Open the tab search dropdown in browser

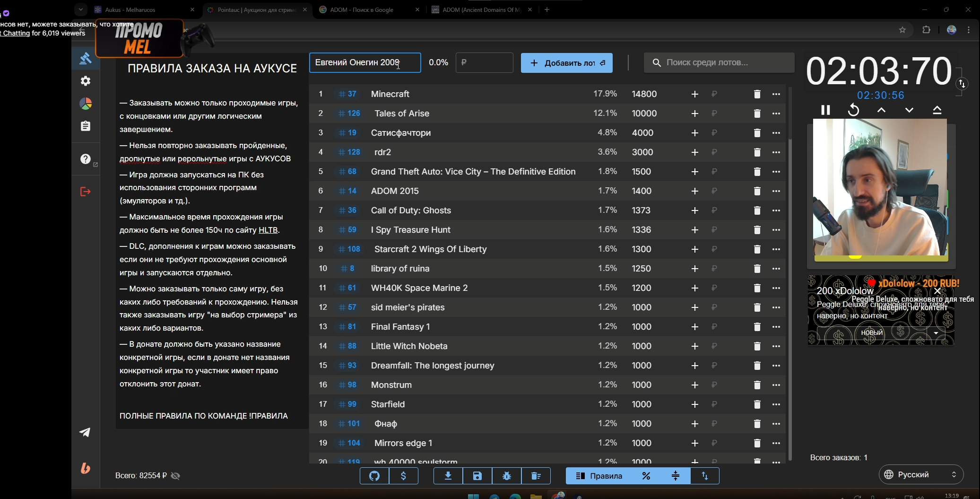click(81, 9)
